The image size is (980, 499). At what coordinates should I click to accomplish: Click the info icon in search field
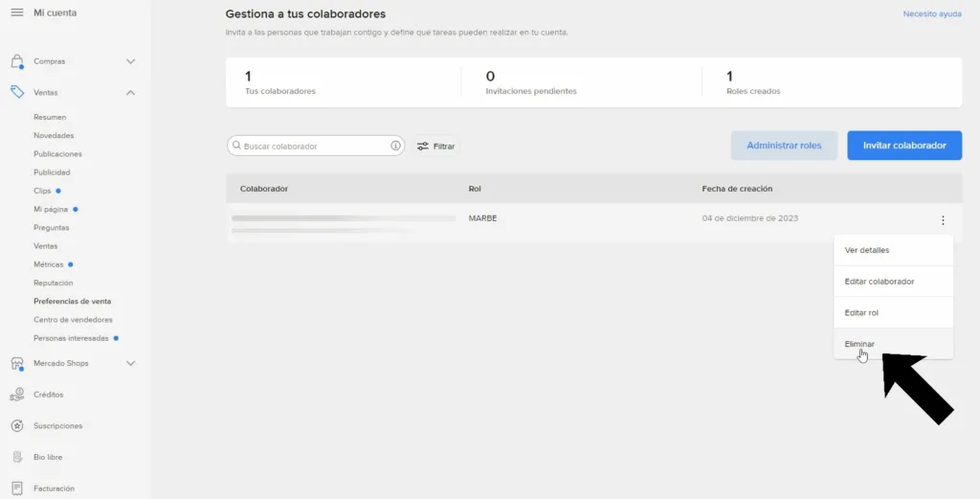pyautogui.click(x=395, y=146)
